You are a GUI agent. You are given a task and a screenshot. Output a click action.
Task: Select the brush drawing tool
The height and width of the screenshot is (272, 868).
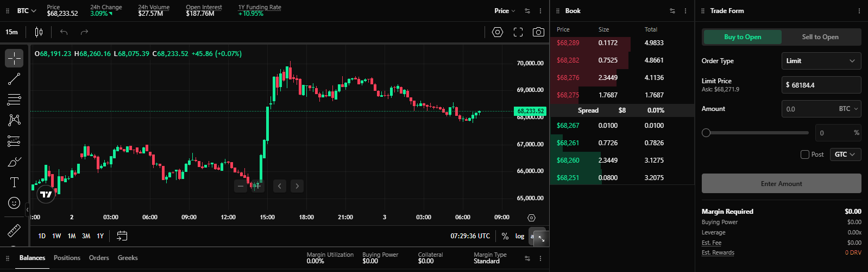pyautogui.click(x=14, y=162)
